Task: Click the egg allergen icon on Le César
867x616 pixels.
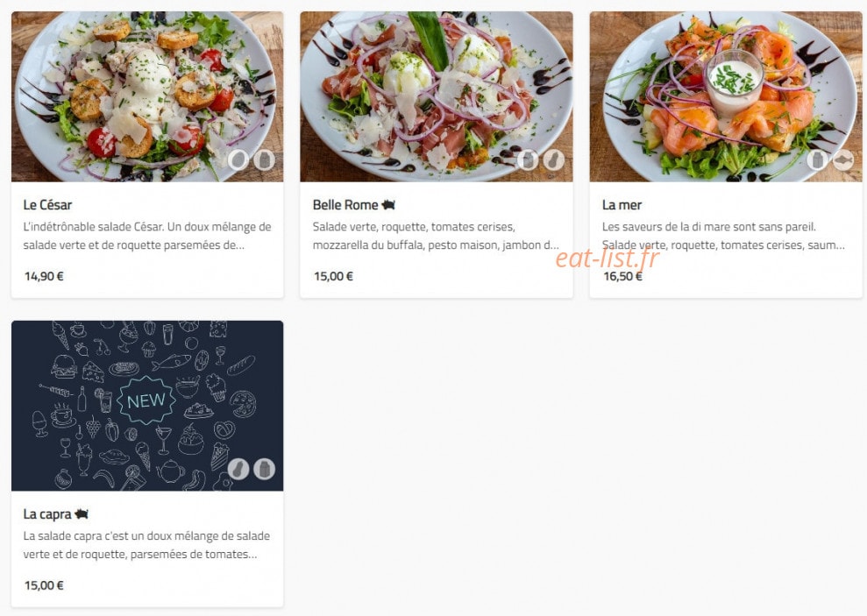Action: tap(238, 160)
